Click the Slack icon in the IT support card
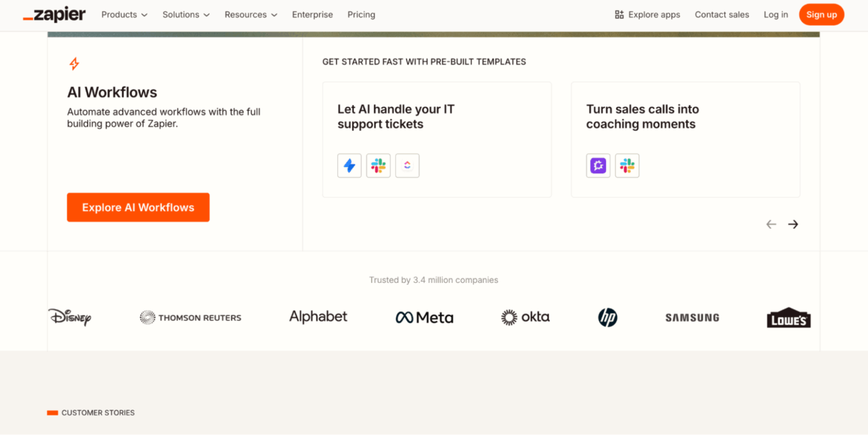868x435 pixels. click(378, 166)
